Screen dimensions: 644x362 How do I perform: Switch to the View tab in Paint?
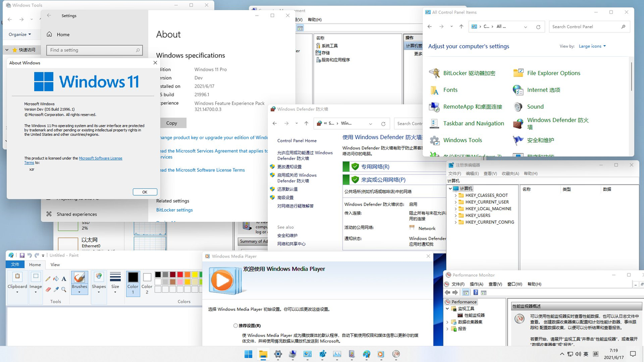pyautogui.click(x=55, y=264)
